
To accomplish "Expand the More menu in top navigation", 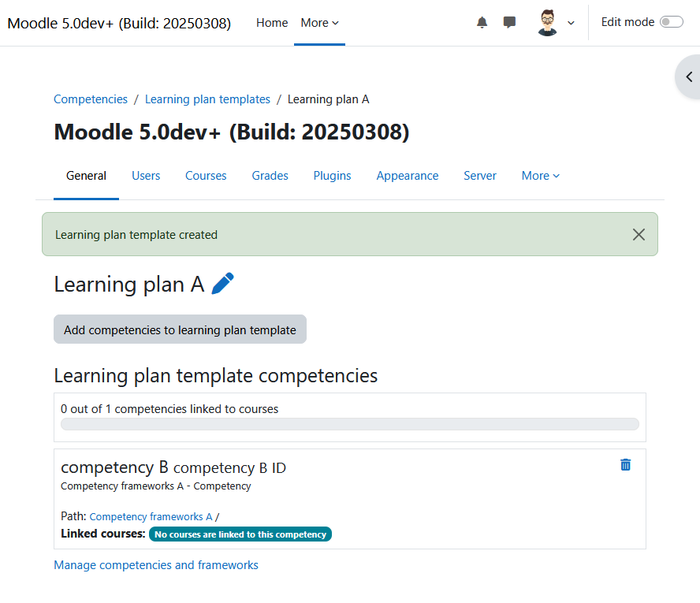I will (x=319, y=23).
